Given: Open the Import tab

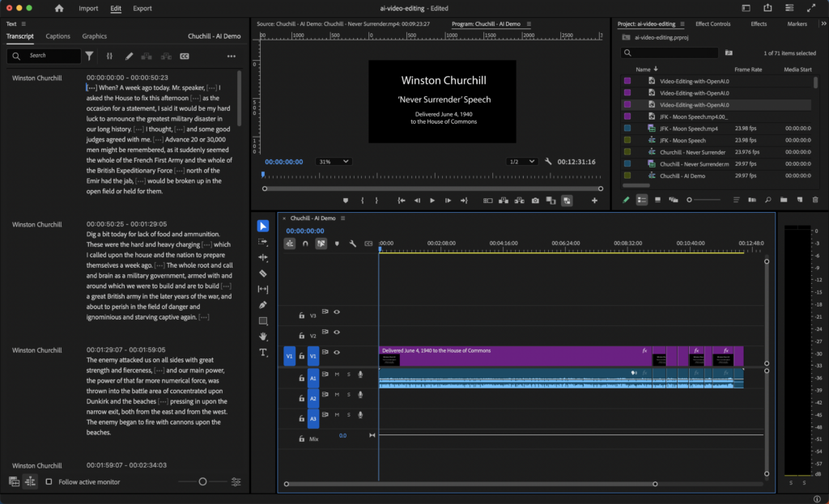Looking at the screenshot, I should (88, 8).
